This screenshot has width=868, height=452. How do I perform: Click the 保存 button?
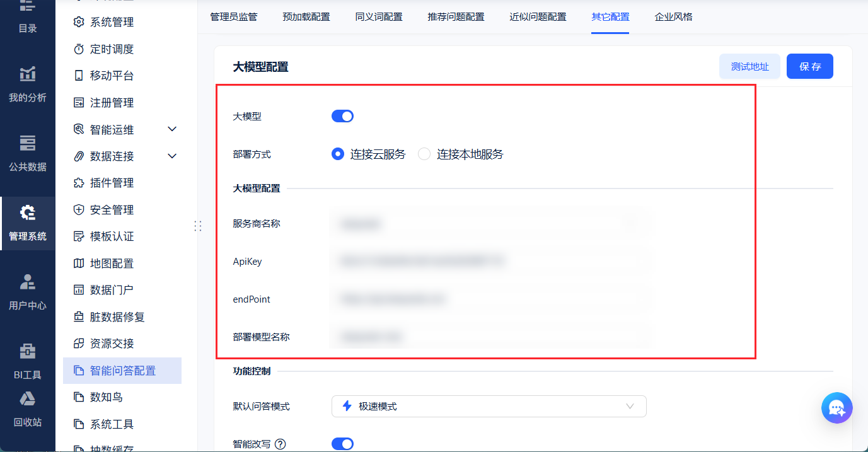pyautogui.click(x=810, y=66)
